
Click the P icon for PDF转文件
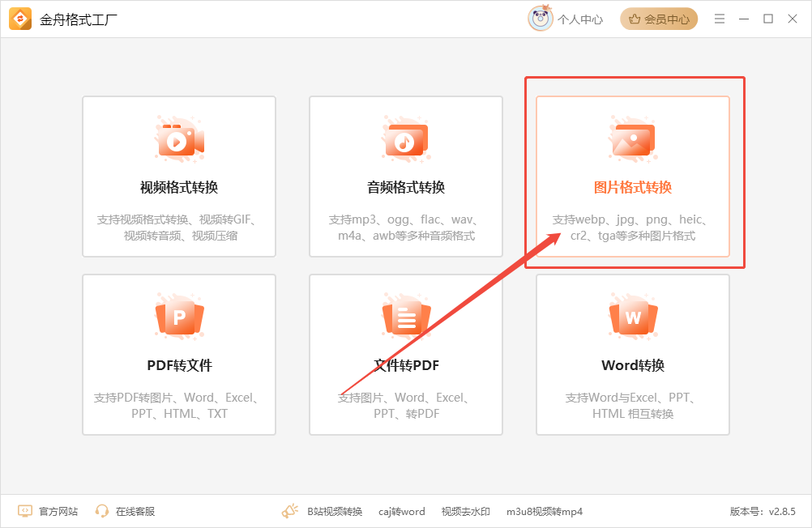(x=179, y=317)
